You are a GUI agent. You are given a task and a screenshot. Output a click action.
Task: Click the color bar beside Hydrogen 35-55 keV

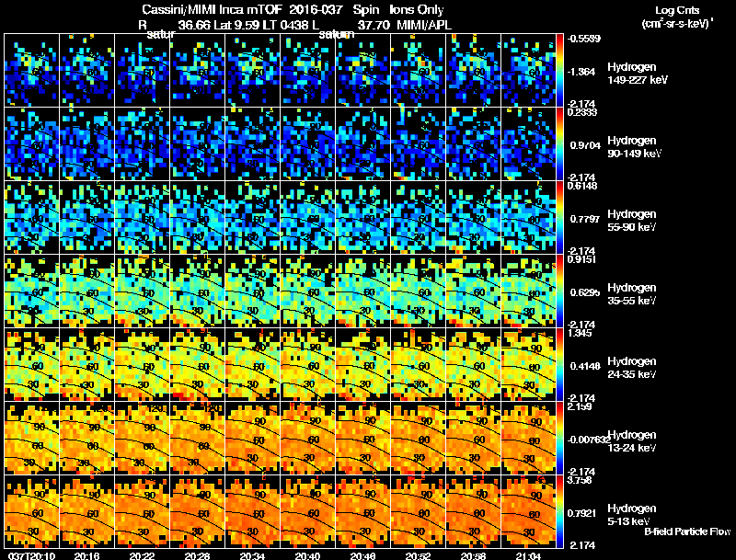[x=559, y=291]
